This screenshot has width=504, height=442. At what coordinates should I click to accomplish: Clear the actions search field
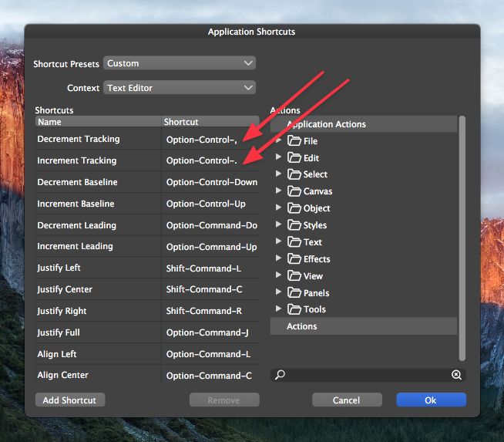tap(456, 375)
